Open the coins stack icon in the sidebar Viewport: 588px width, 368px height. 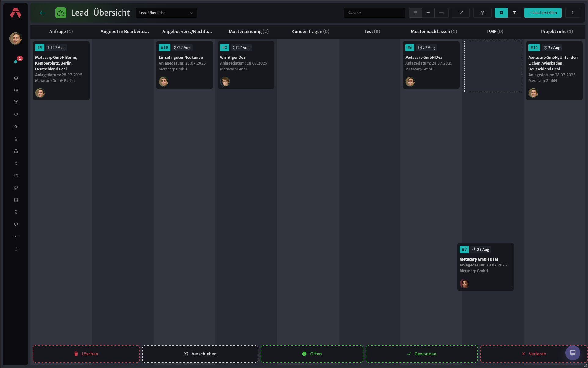pos(16,188)
